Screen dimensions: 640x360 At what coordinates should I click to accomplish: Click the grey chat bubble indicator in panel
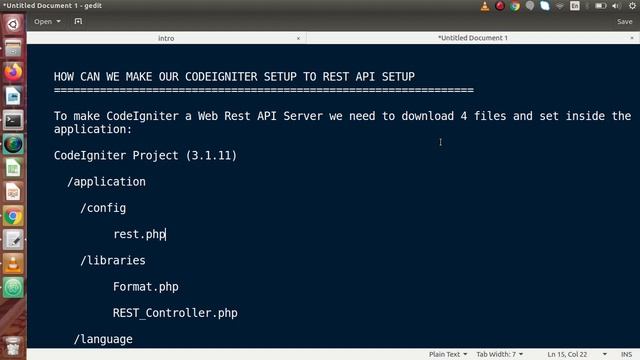tap(530, 6)
